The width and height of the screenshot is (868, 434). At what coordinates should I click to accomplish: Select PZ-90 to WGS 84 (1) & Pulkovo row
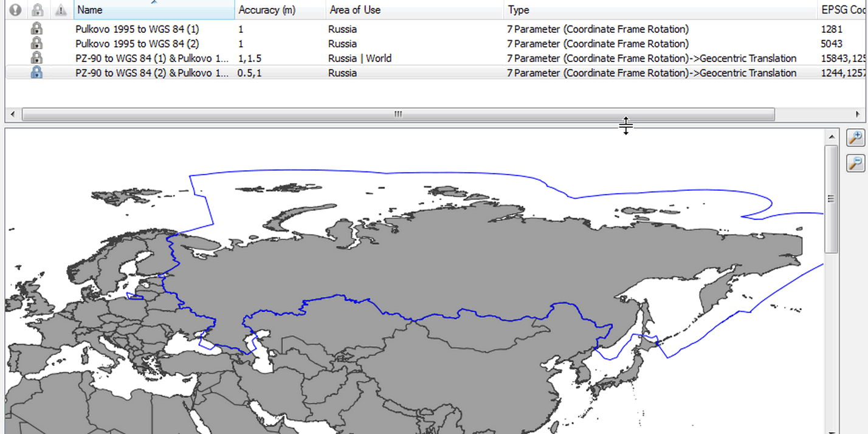pyautogui.click(x=436, y=58)
